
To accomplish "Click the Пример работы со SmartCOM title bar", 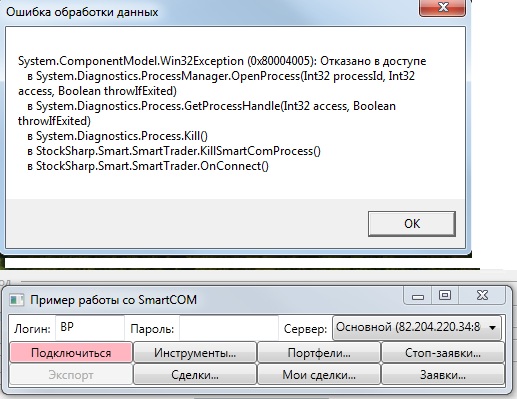I will tap(213, 300).
